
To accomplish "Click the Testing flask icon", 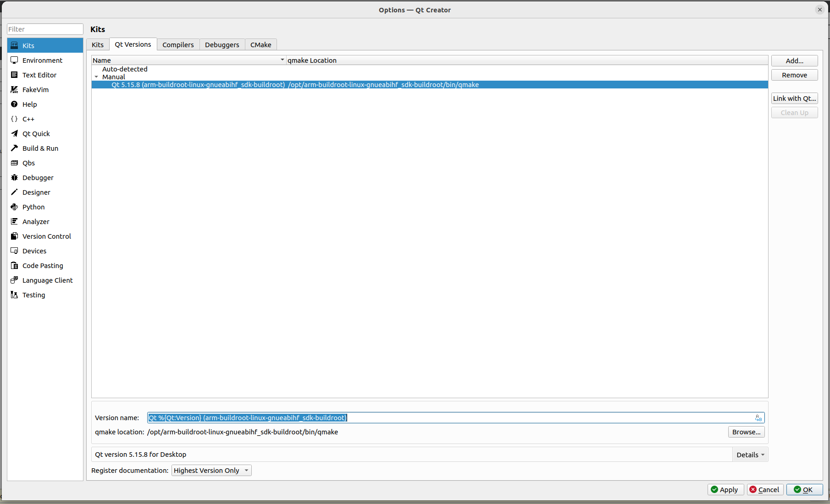I will point(14,295).
